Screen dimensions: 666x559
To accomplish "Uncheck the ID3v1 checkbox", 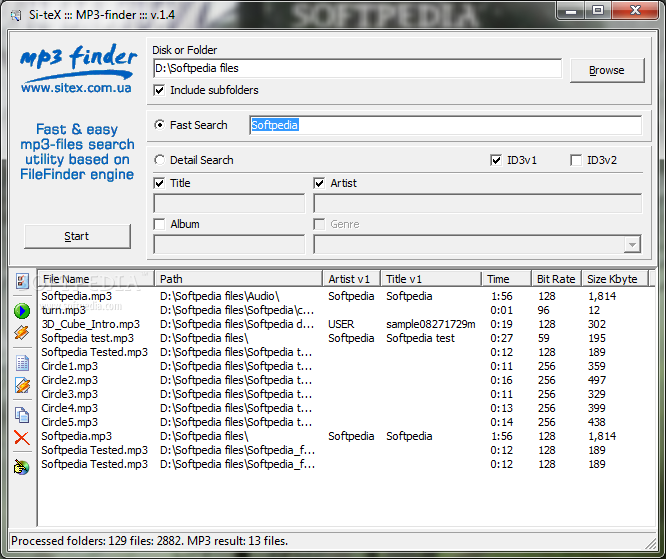I will pos(496,160).
